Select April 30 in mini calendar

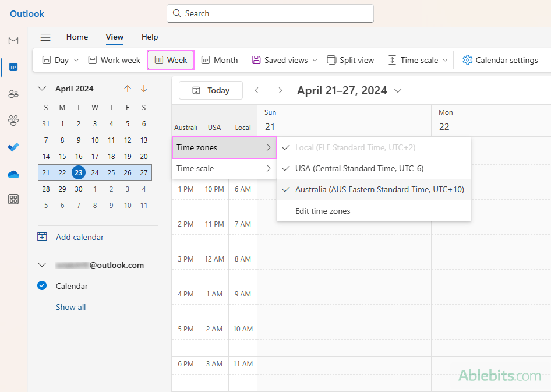click(79, 189)
